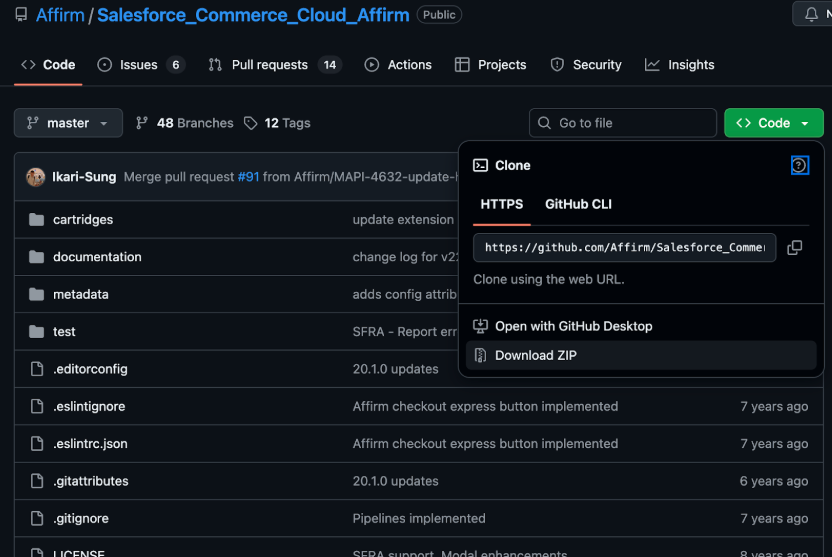Click the .editorconfig file icon
The width and height of the screenshot is (832, 557).
[x=37, y=369]
